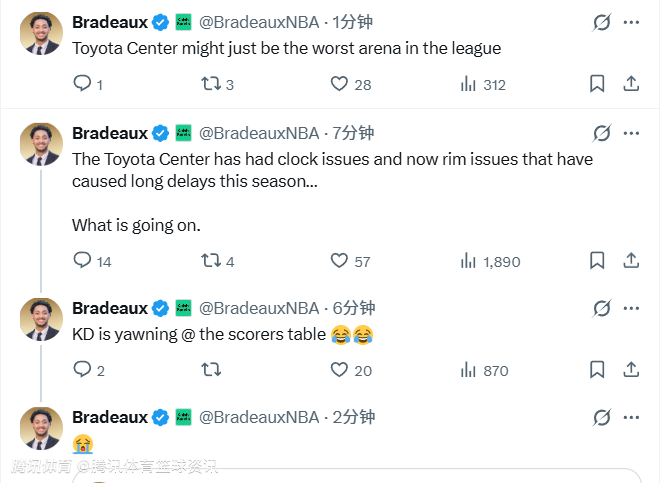
Task: Share the worst arena tweet
Action: click(631, 85)
